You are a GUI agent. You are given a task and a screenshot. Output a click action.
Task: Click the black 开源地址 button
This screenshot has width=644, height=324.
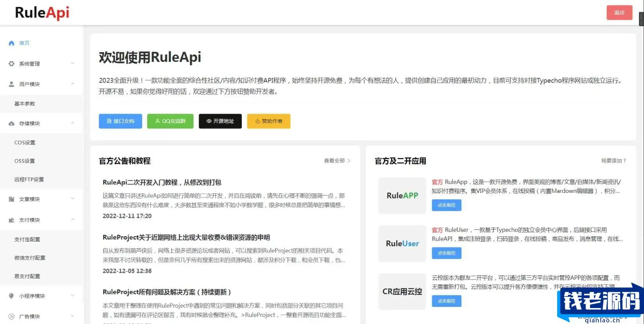[x=220, y=121]
